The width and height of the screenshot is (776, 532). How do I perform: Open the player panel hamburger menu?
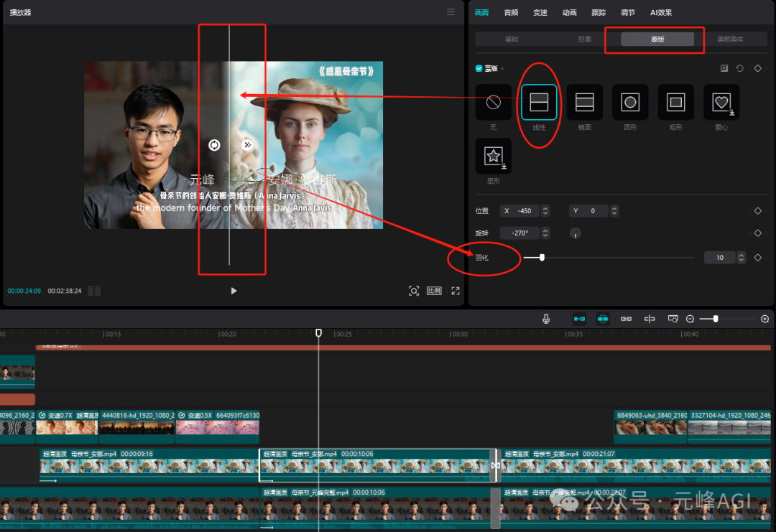coord(451,12)
